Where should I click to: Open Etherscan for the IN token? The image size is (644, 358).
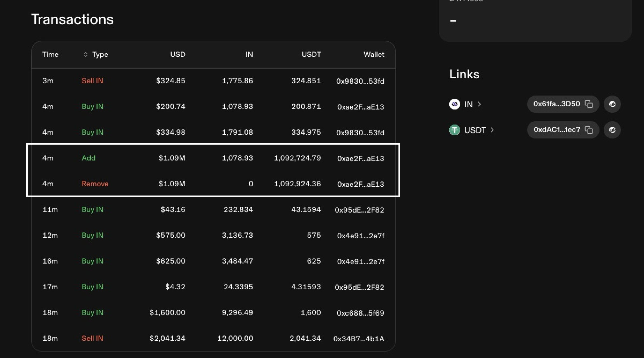(x=612, y=104)
